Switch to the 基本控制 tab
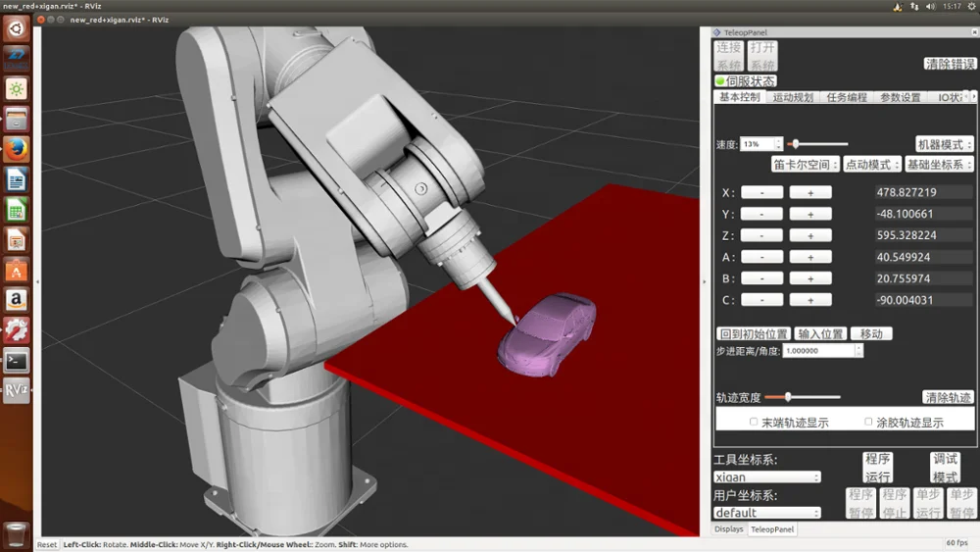Screen dimensions: 980x552 pos(739,97)
